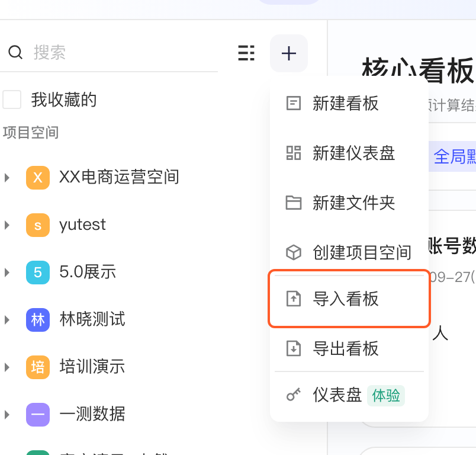476x455 pixels.
Task: Select 导入看板 menu item
Action: coord(349,299)
